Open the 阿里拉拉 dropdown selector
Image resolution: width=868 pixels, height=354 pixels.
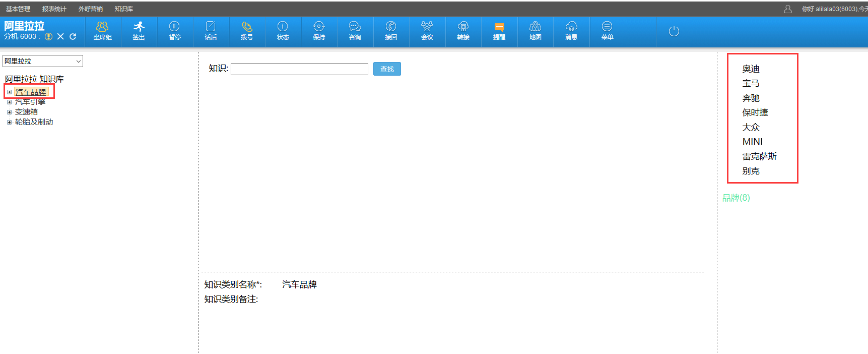[43, 61]
